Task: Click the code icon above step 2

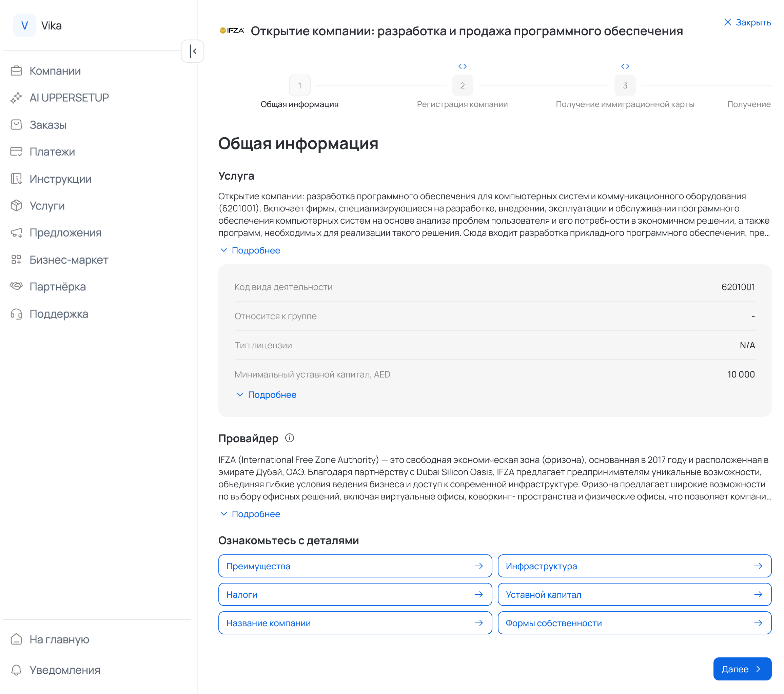Action: (x=462, y=66)
